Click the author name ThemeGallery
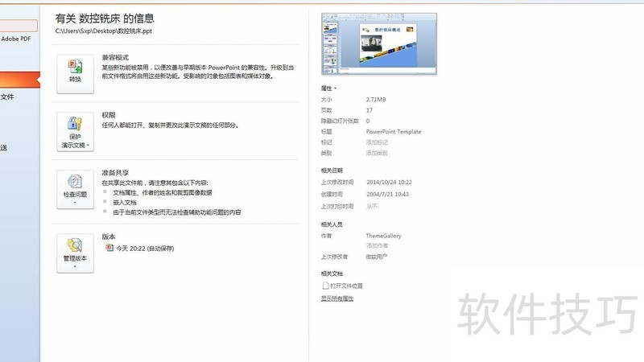Viewport: 644px width, 362px height. coord(383,236)
